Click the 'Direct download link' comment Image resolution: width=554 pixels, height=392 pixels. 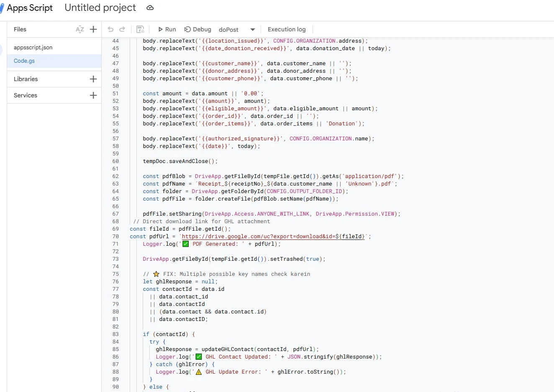pos(202,221)
